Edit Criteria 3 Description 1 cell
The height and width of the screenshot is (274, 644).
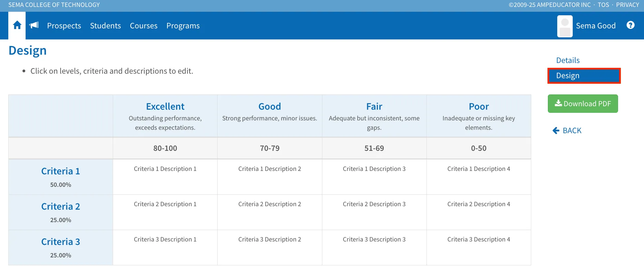coord(165,247)
